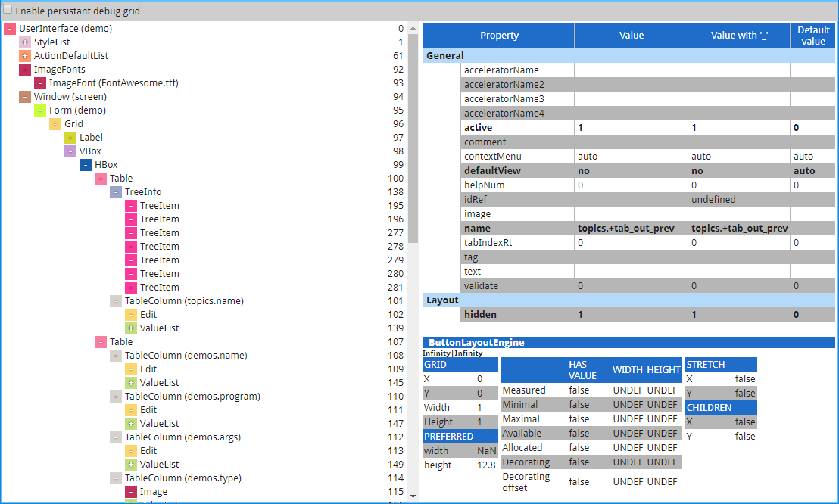
Task: Expand the ActionDefaultList node
Action: 24,55
